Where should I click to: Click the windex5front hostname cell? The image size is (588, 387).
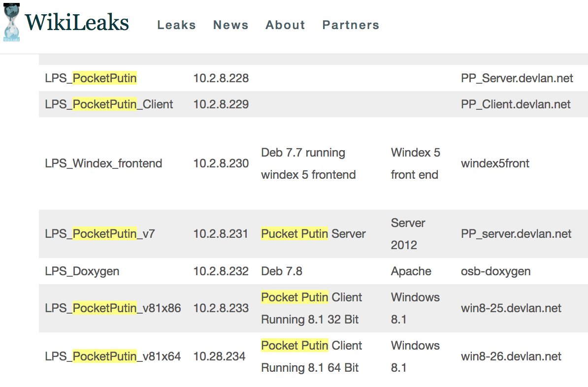[495, 163]
